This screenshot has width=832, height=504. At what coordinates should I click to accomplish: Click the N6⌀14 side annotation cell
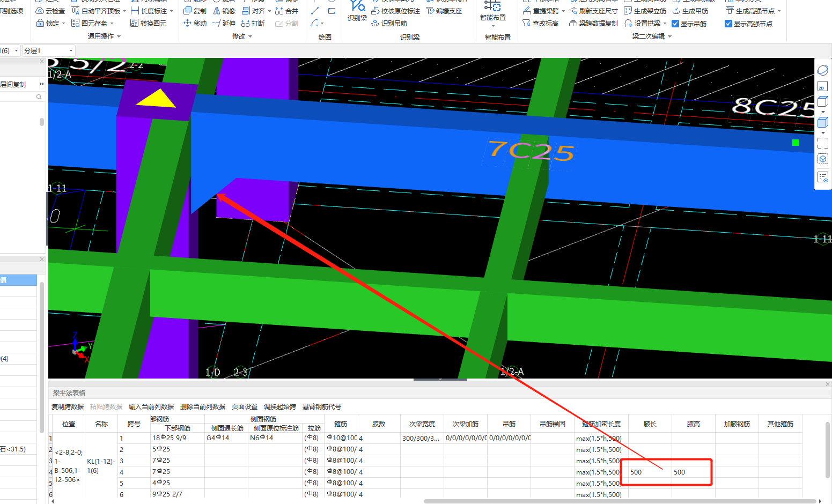pos(276,438)
